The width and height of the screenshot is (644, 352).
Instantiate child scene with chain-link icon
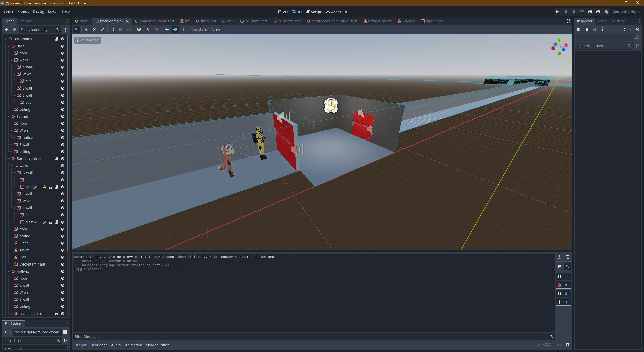coord(15,30)
